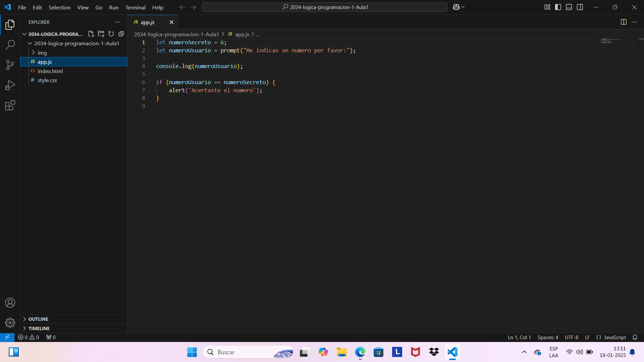This screenshot has height=362, width=644.
Task: Place cursor on line 7 alert statement
Action: click(215, 90)
